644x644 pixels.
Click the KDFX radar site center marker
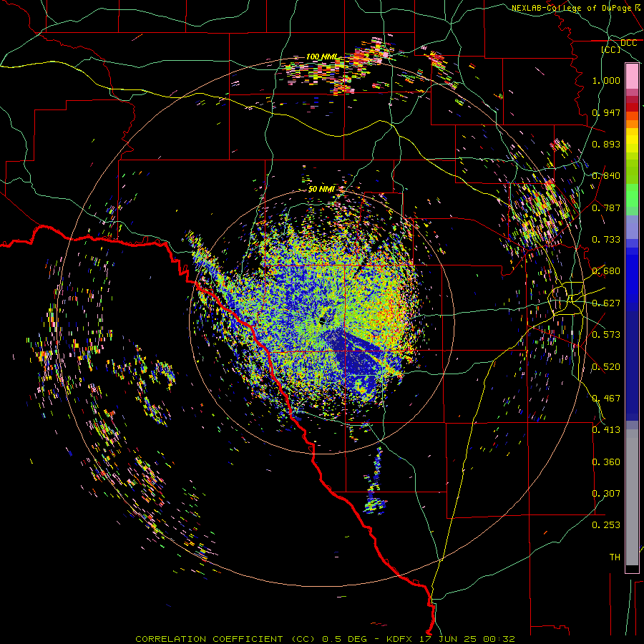click(x=323, y=321)
